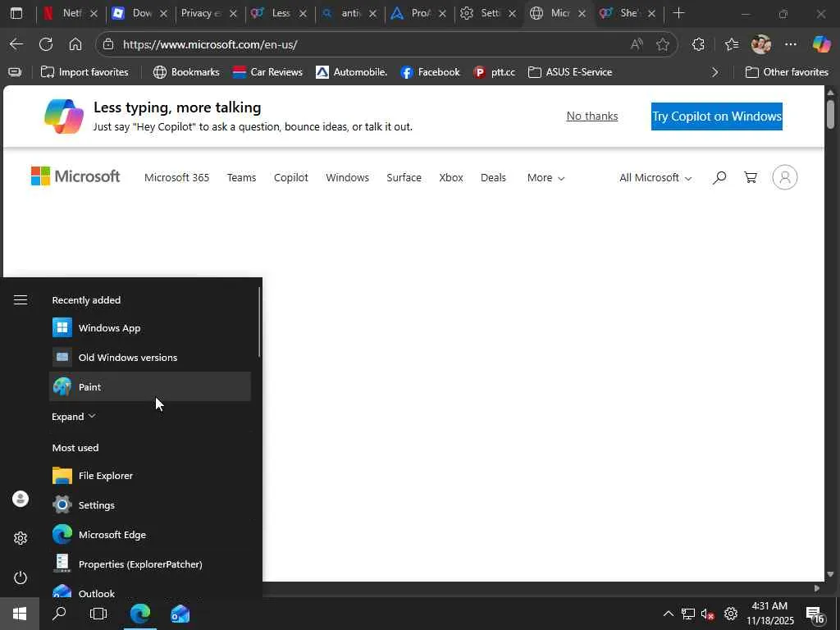Close the Netflix tab
Viewport: 840px width, 630px height.
(x=94, y=14)
